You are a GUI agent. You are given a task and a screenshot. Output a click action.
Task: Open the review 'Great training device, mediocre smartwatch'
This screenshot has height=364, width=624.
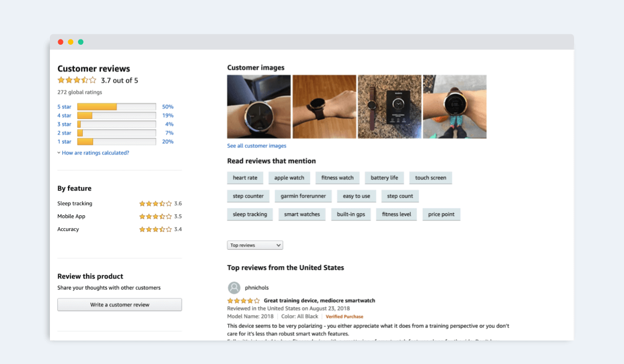tap(319, 300)
